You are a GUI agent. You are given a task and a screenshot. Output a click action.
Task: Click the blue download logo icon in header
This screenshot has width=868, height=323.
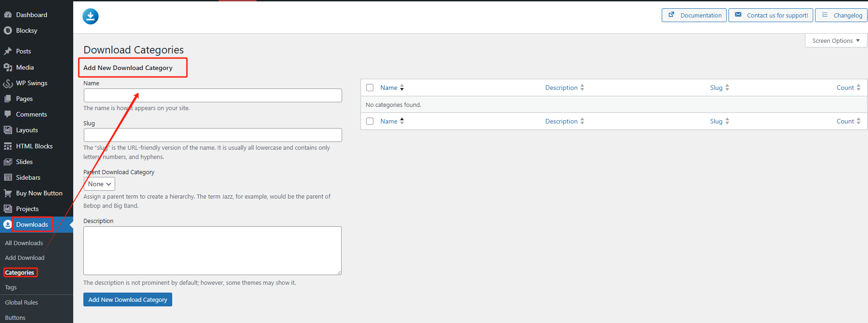coord(90,17)
